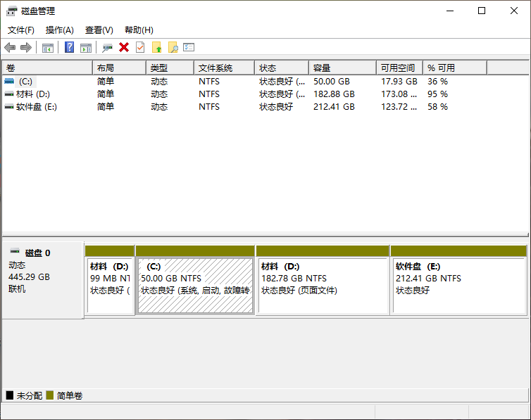Click the red X delete icon
The width and height of the screenshot is (531, 420).
pyautogui.click(x=124, y=47)
